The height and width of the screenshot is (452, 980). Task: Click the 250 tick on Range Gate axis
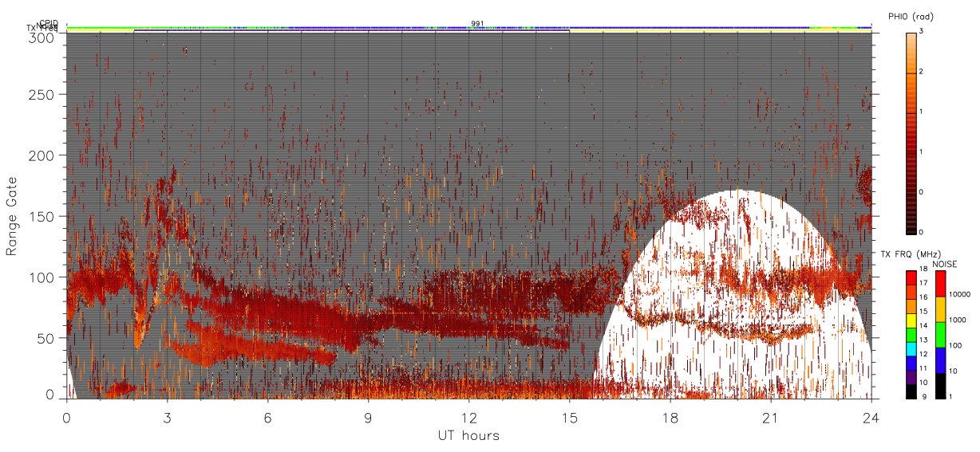(x=43, y=94)
